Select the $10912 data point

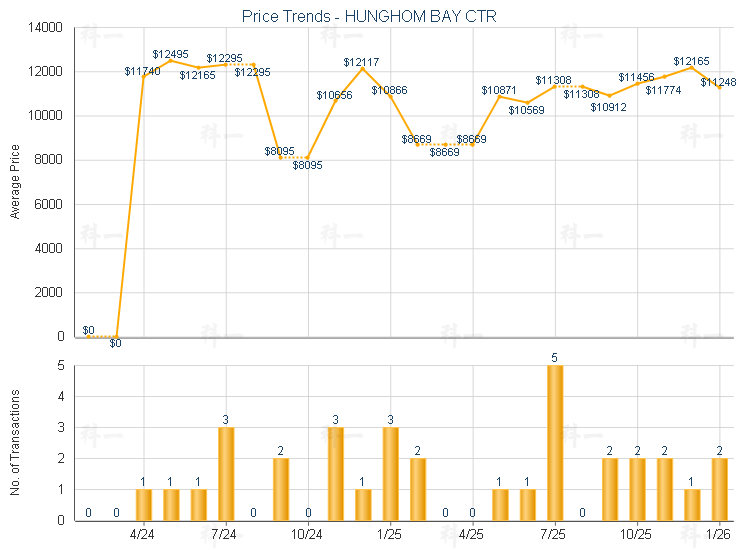pyautogui.click(x=609, y=95)
